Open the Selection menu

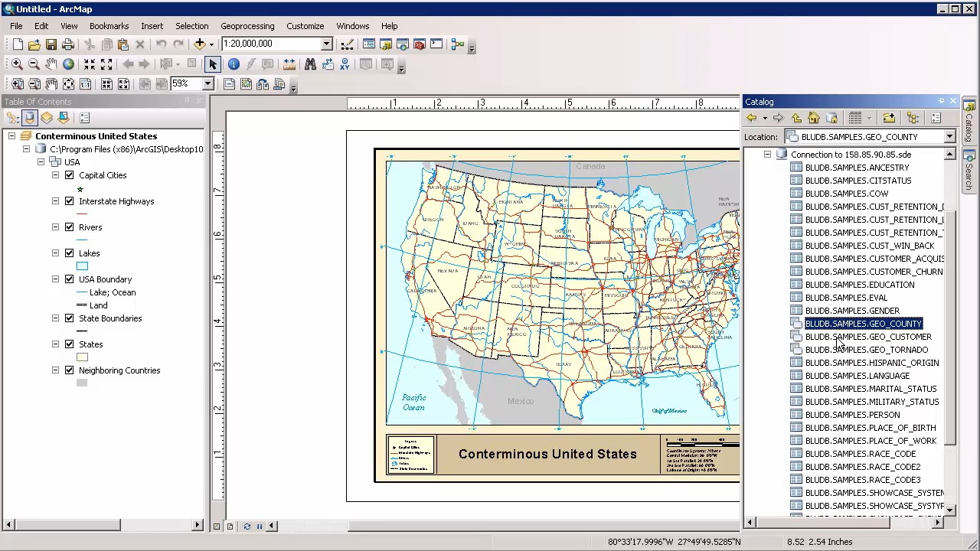[x=191, y=26]
